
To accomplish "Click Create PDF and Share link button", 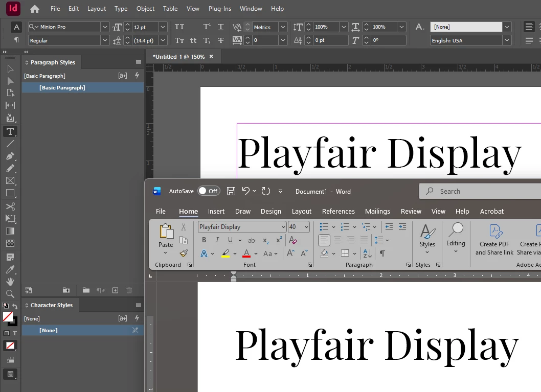I will click(494, 239).
